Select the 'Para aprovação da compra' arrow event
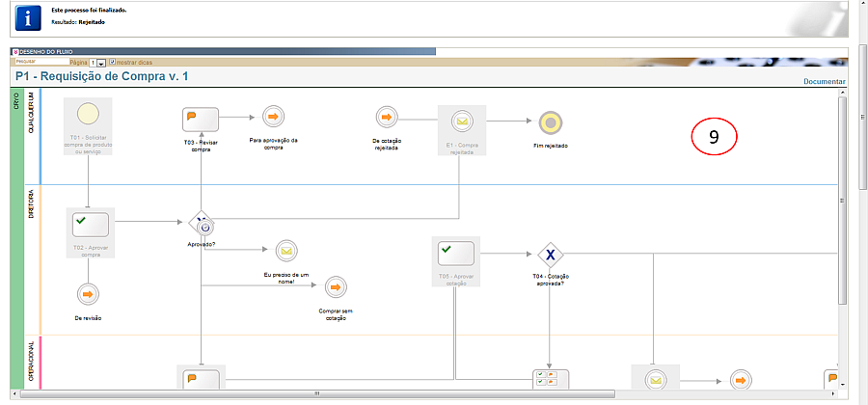 coord(273,117)
